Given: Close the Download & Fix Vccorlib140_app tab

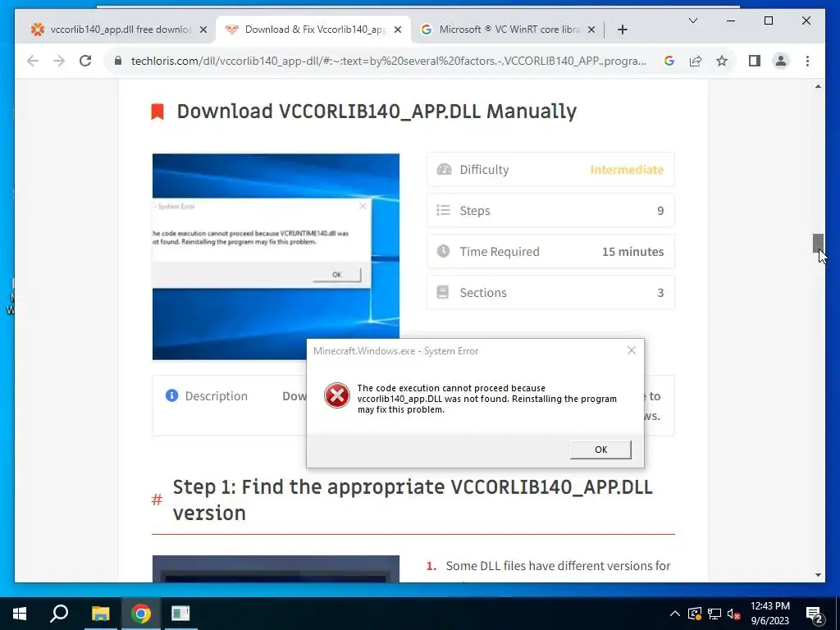Looking at the screenshot, I should pos(398,30).
